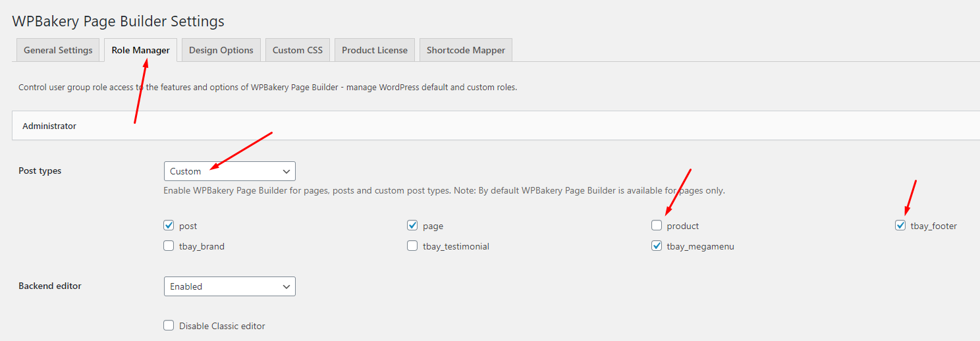The height and width of the screenshot is (341, 980).
Task: Go to the Custom CSS tab
Action: 298,50
